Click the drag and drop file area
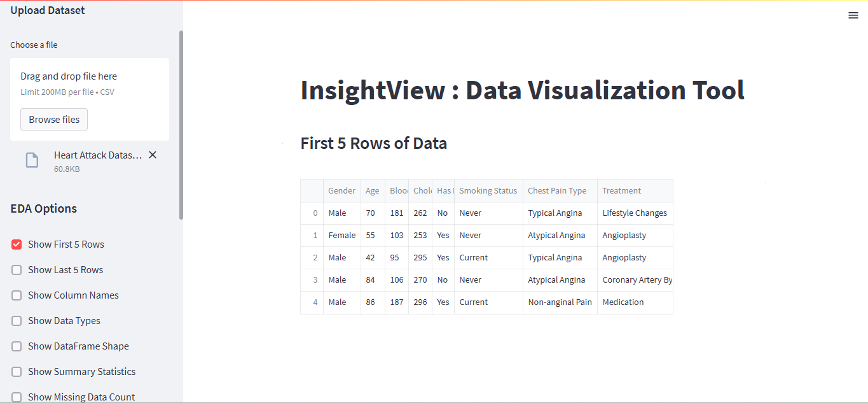 pyautogui.click(x=90, y=99)
